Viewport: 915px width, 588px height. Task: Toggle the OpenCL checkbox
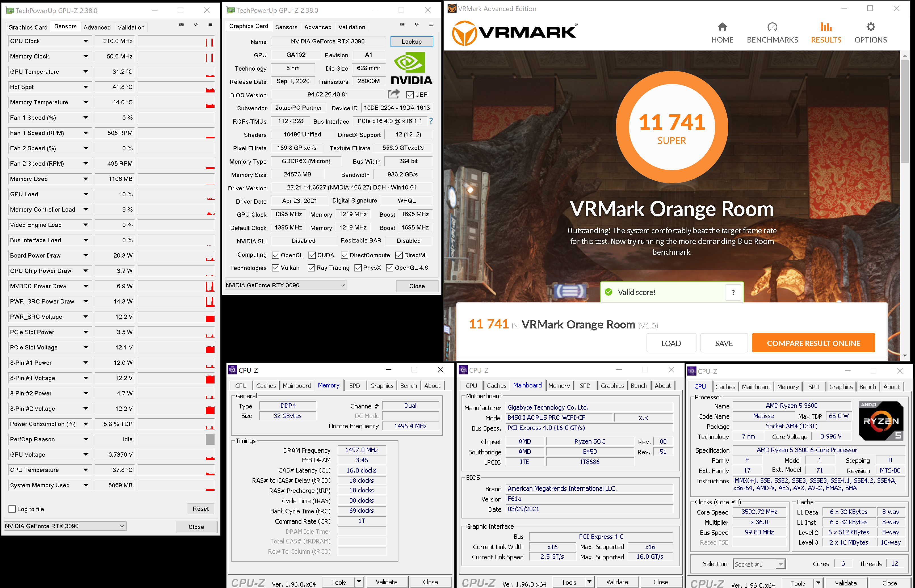[276, 255]
